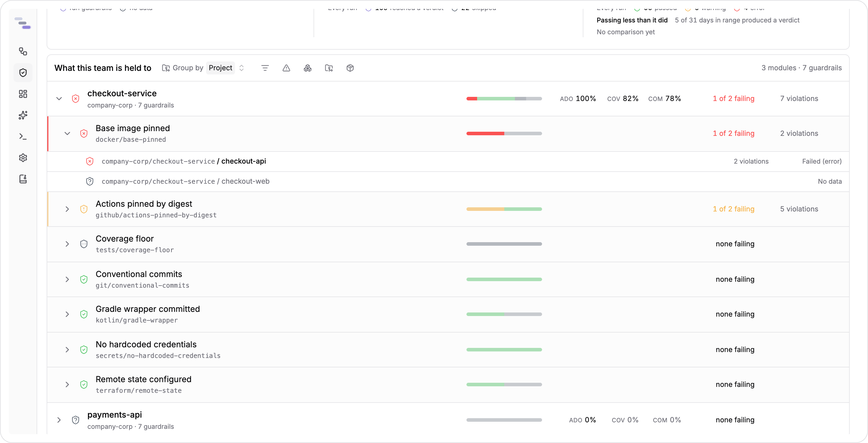The image size is (868, 443).
Task: Open the checkout-api failed module row
Action: click(448, 162)
